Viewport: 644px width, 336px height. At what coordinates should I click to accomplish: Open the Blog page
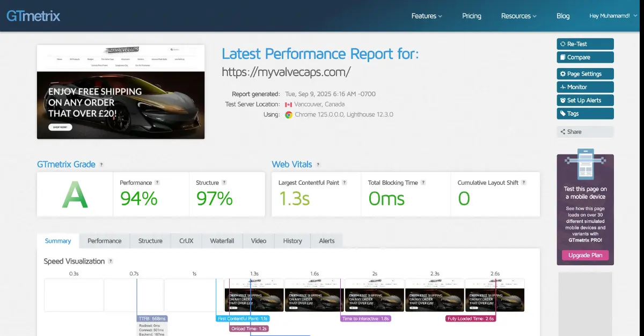(x=563, y=16)
